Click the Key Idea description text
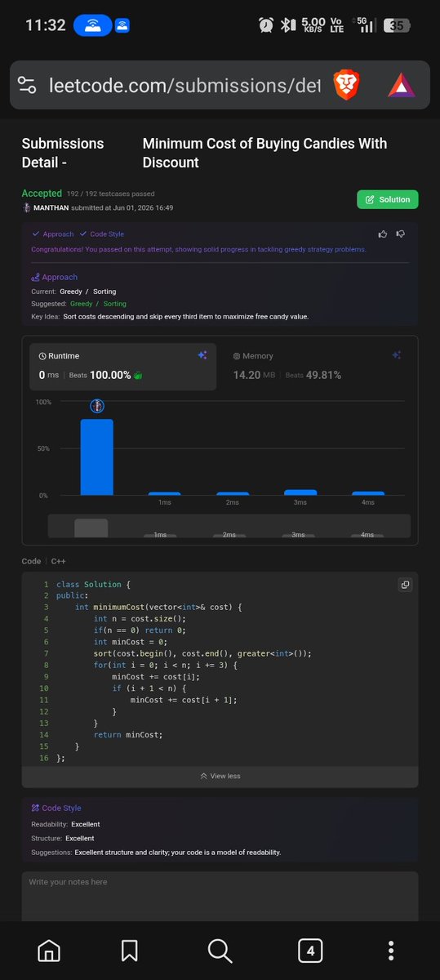Viewport: 440px width, 980px height. click(x=185, y=316)
